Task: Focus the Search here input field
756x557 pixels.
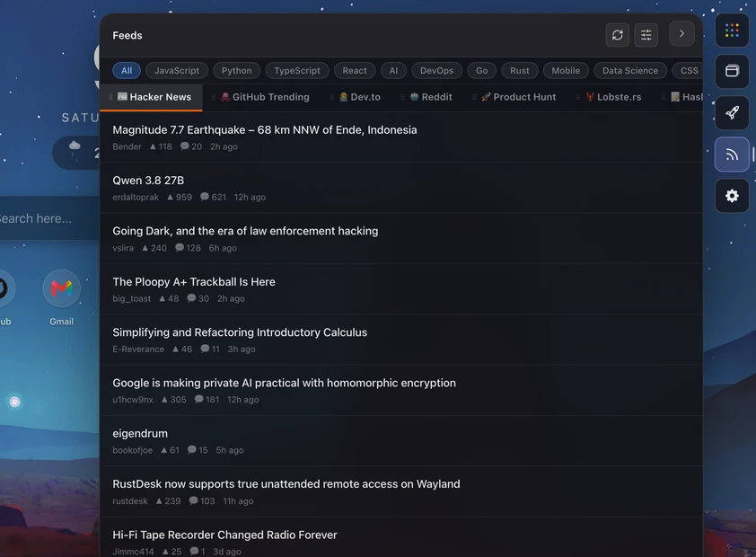Action: click(49, 218)
